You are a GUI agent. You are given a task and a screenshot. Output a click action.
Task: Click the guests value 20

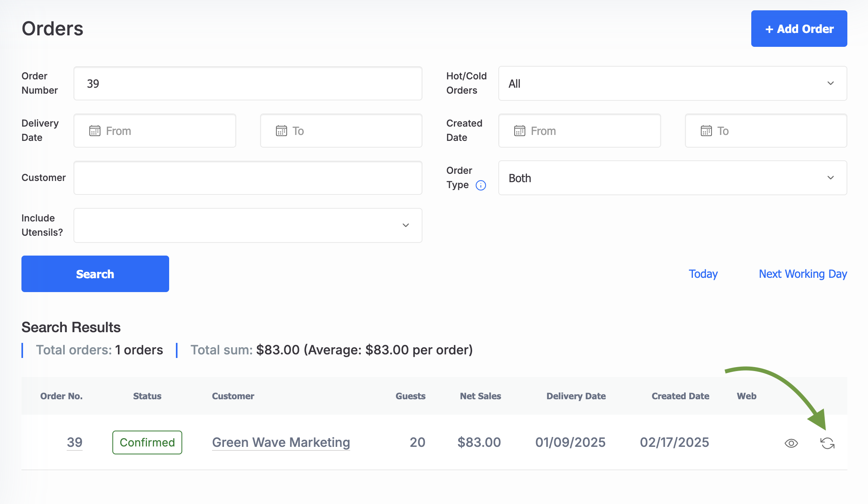pos(418,442)
